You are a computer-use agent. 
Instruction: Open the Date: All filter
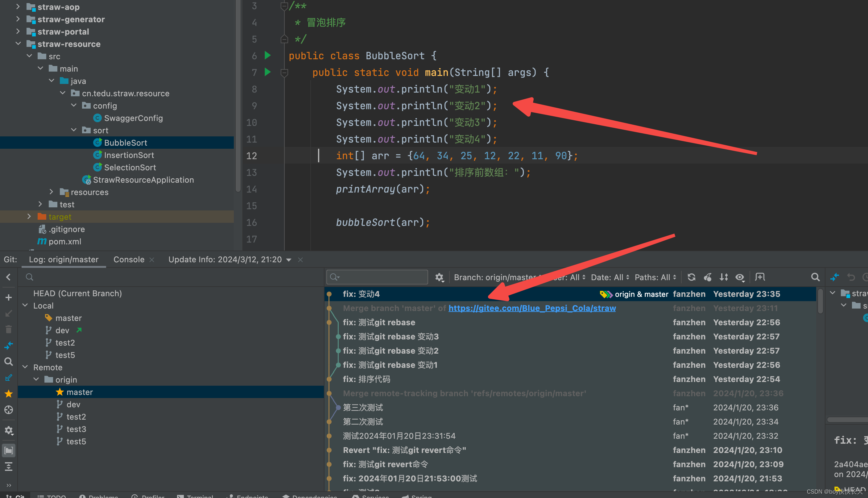click(610, 277)
